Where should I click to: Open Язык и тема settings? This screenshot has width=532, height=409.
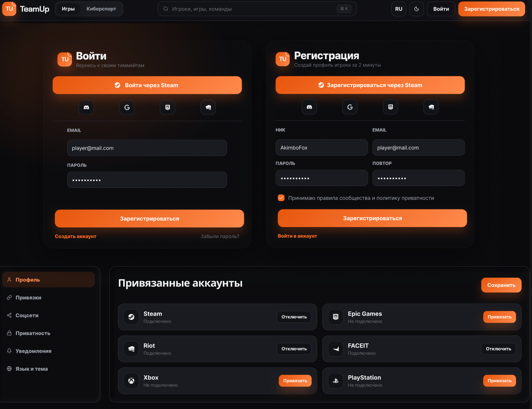click(49, 369)
